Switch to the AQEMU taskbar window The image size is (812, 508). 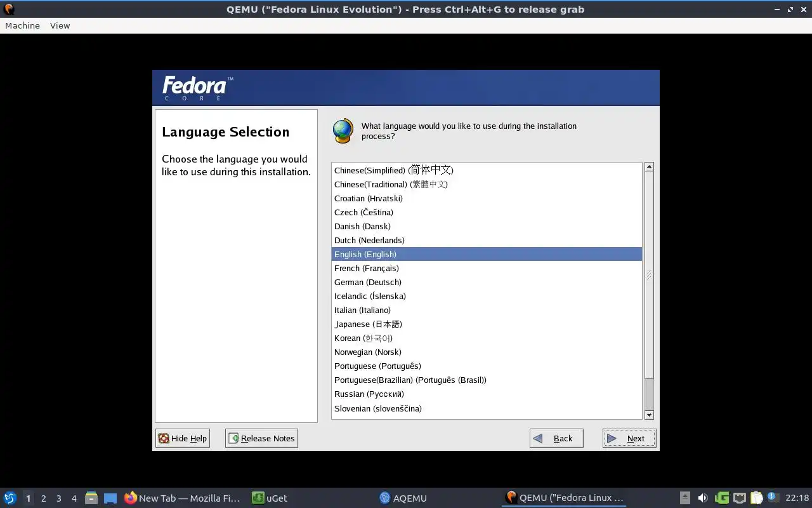403,498
